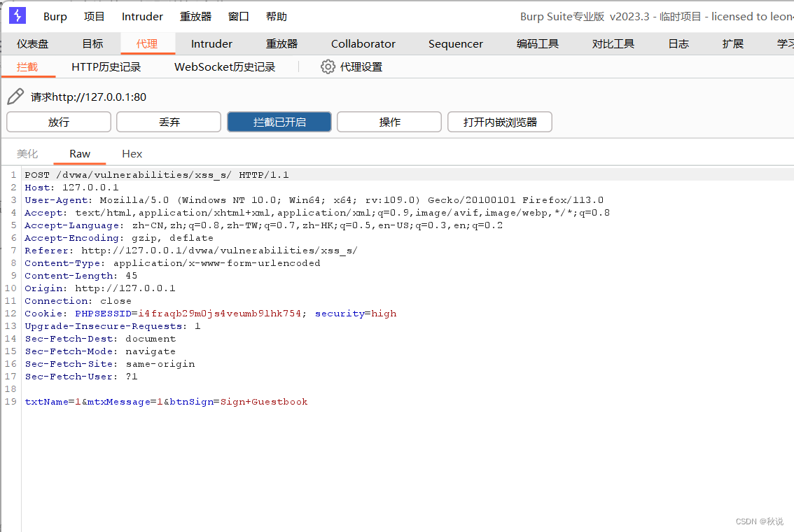Click the txtName POST body line
The image size is (794, 532).
(x=166, y=402)
